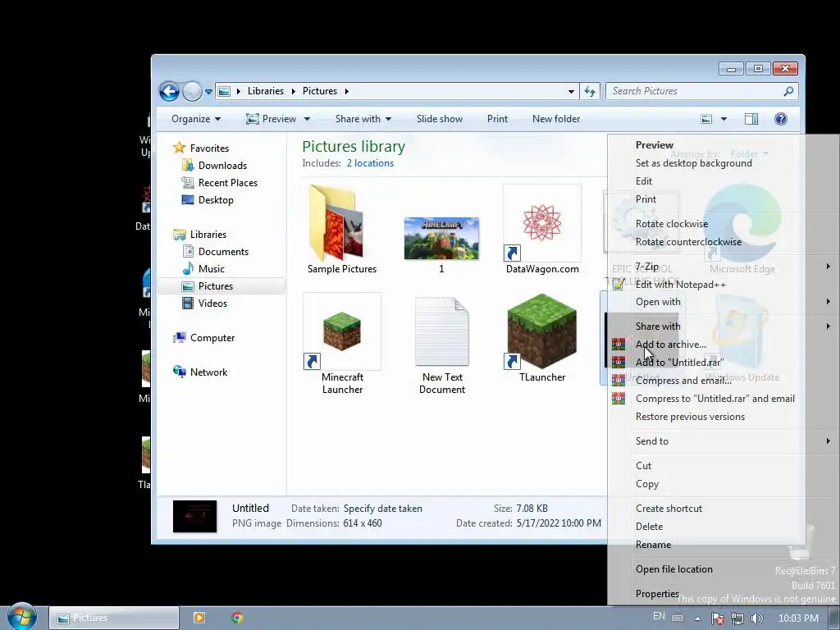Open the address bar history dropdown
The image size is (840, 630).
(x=571, y=92)
